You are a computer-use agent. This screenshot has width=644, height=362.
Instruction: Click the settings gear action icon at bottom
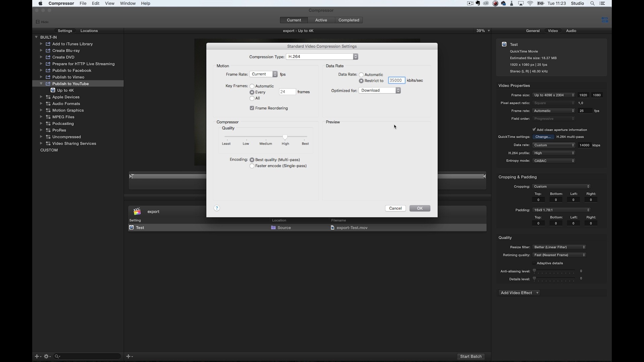[x=47, y=356]
